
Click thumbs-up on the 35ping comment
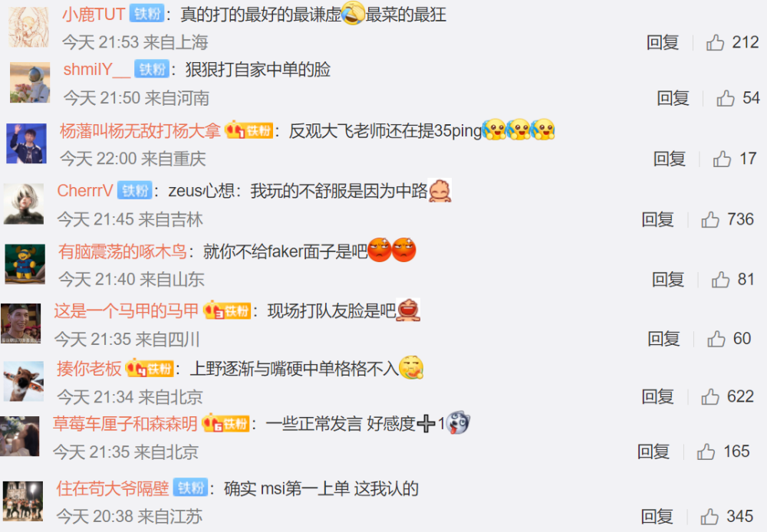pyautogui.click(x=722, y=159)
